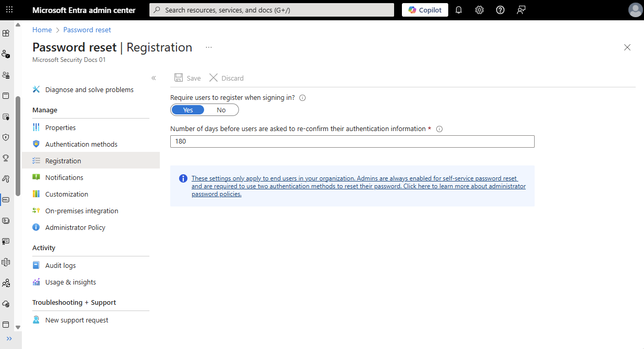
Task: Click the info icon beside re-confirm days label
Action: coord(439,128)
